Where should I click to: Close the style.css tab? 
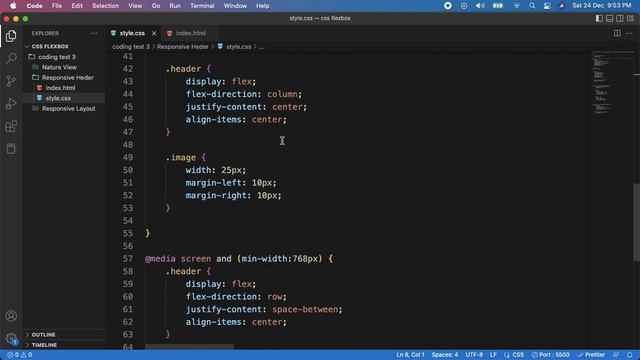coord(154,33)
